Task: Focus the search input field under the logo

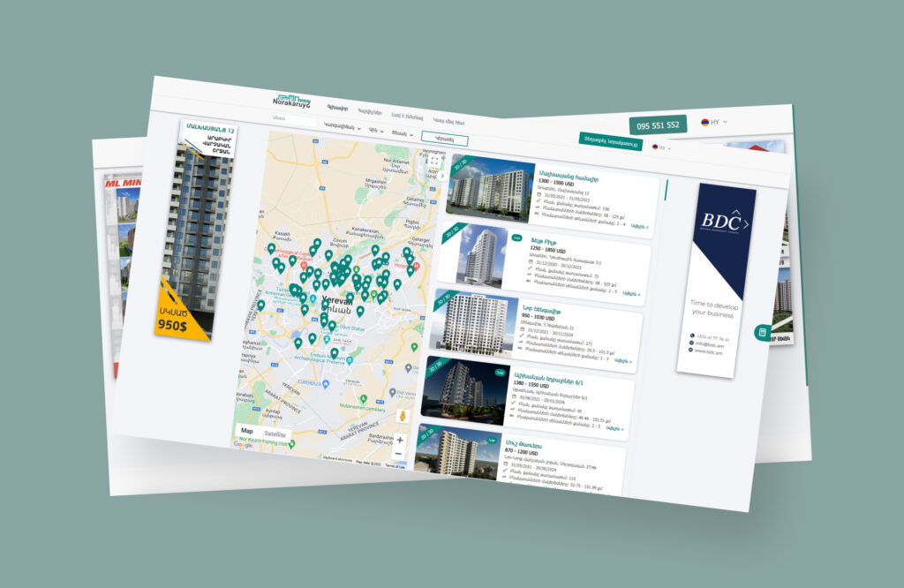Action: [x=293, y=120]
